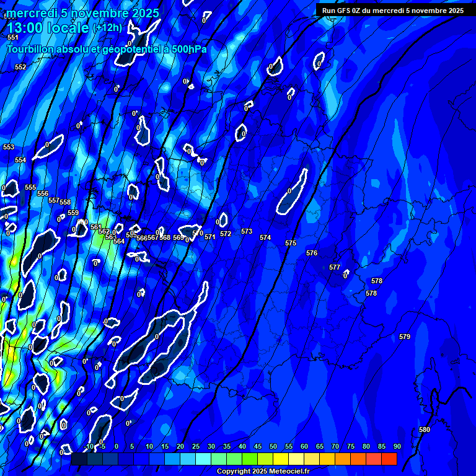Select the orange swatch between 70 and 75
The image size is (476, 476).
point(343,459)
